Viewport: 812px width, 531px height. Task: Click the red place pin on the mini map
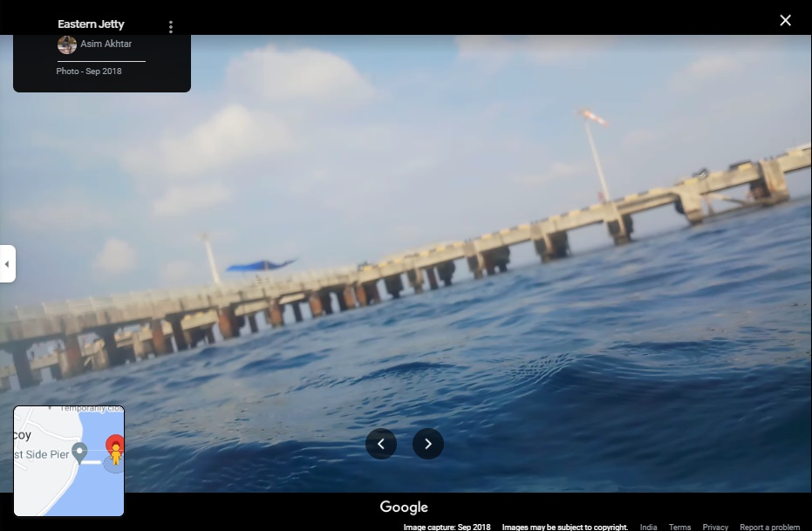click(114, 442)
